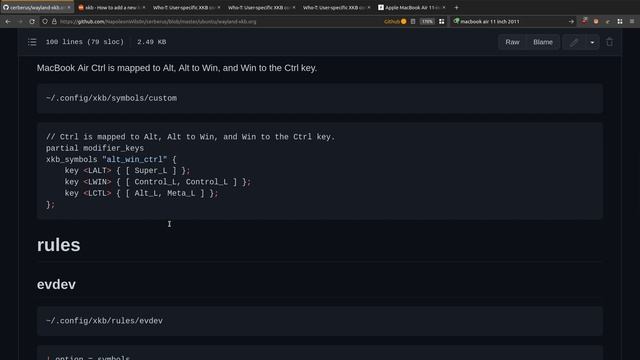
Task: Open the red cherry extension icon
Action: click(584, 21)
